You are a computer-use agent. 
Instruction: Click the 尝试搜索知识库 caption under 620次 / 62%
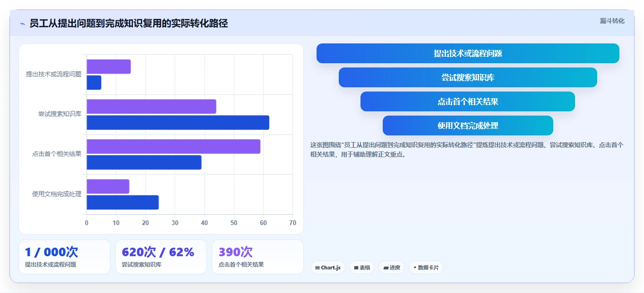141,265
